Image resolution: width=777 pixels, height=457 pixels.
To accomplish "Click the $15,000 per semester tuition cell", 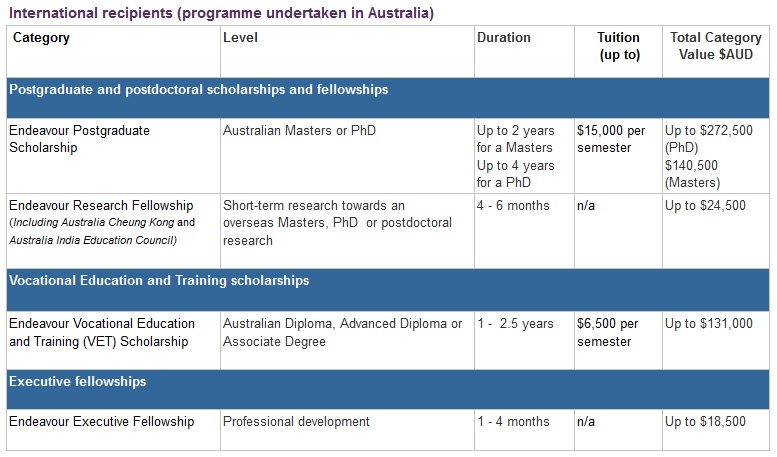I will pyautogui.click(x=611, y=139).
